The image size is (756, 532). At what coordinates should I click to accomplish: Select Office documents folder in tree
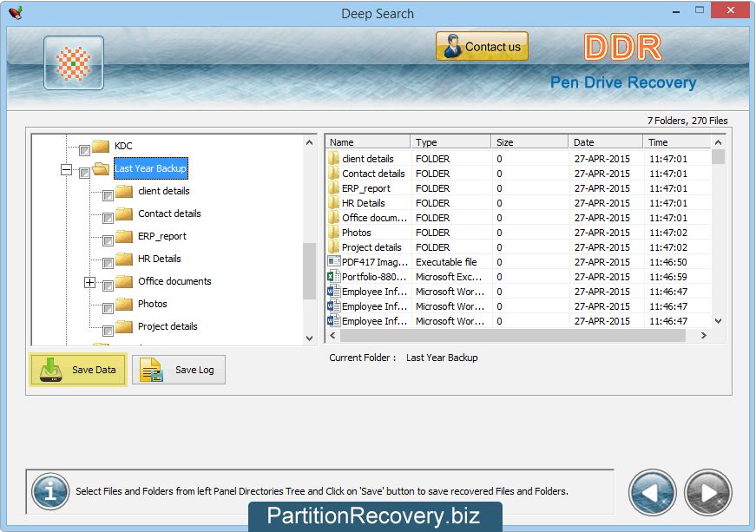tap(174, 281)
